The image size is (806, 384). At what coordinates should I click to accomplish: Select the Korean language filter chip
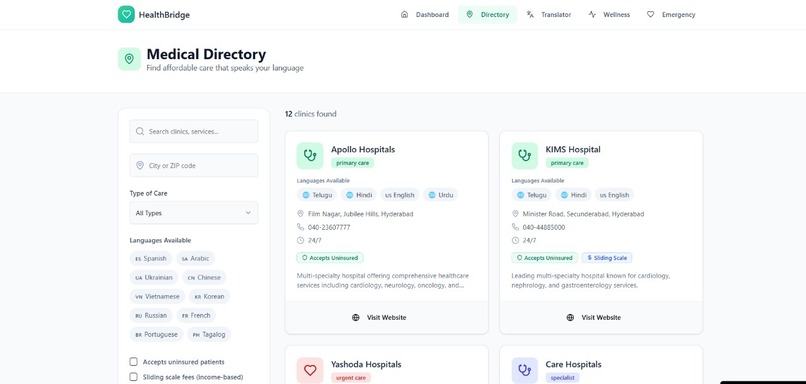pos(209,297)
